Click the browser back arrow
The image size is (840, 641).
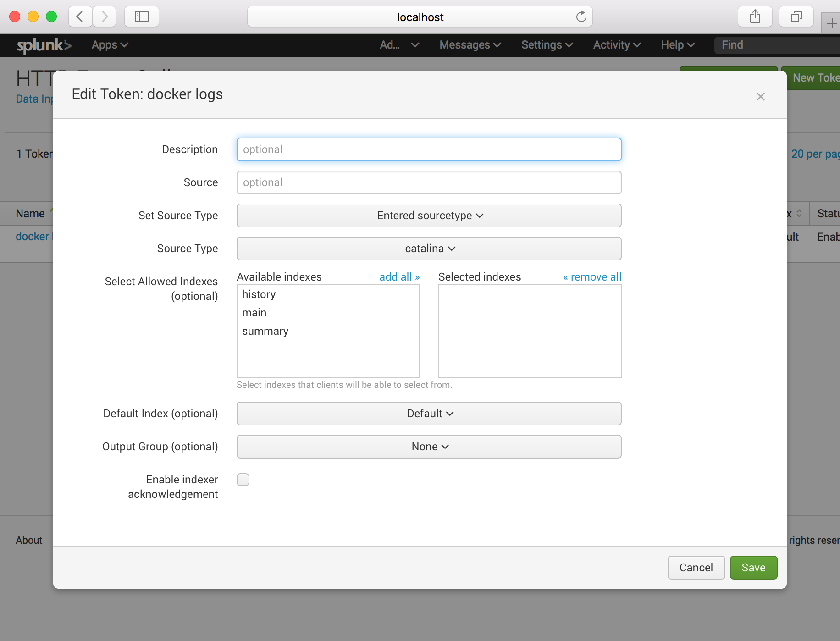[x=80, y=17]
